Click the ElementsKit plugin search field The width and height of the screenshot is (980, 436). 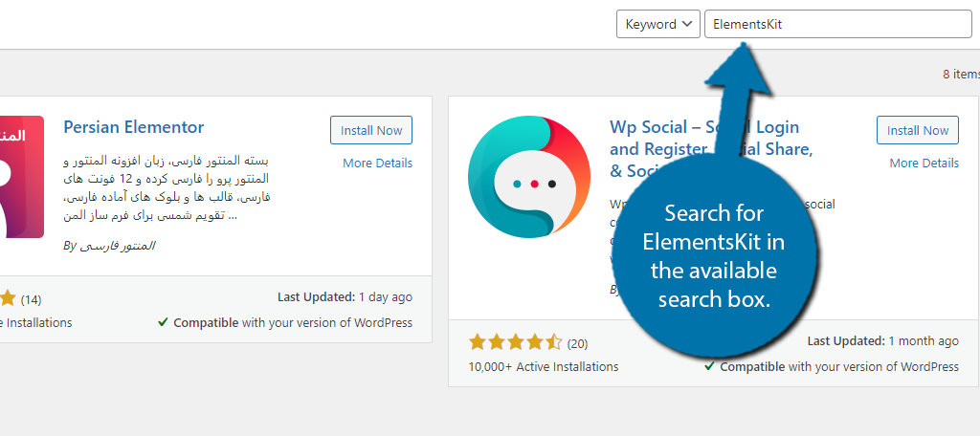point(838,24)
